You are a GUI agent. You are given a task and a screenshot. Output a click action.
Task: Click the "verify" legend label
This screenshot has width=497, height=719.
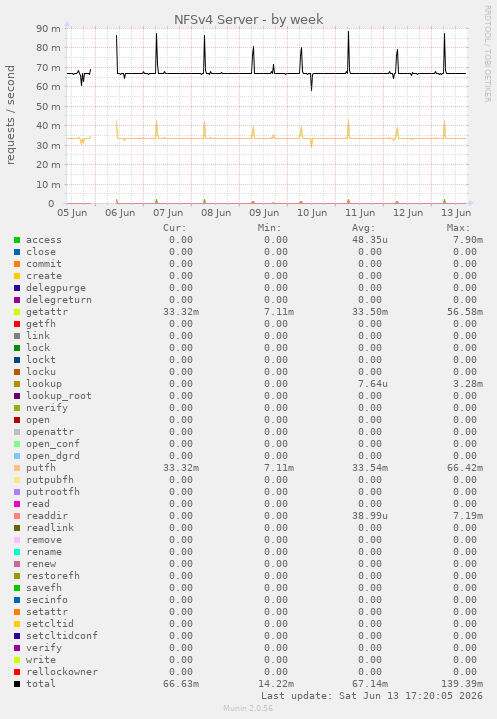point(44,647)
